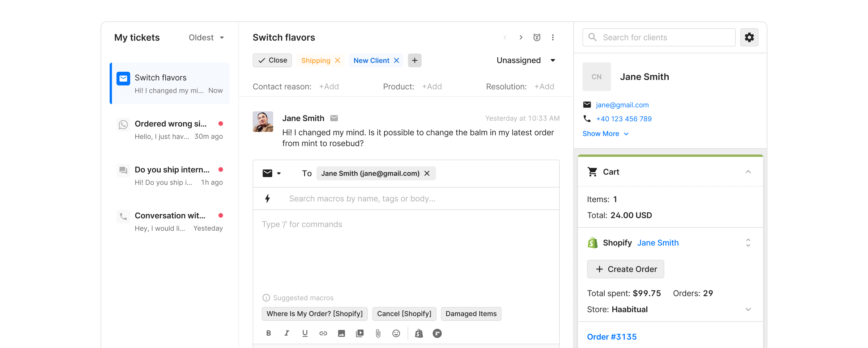Click the search magnifier icon
The width and height of the screenshot is (868, 348).
pyautogui.click(x=592, y=37)
